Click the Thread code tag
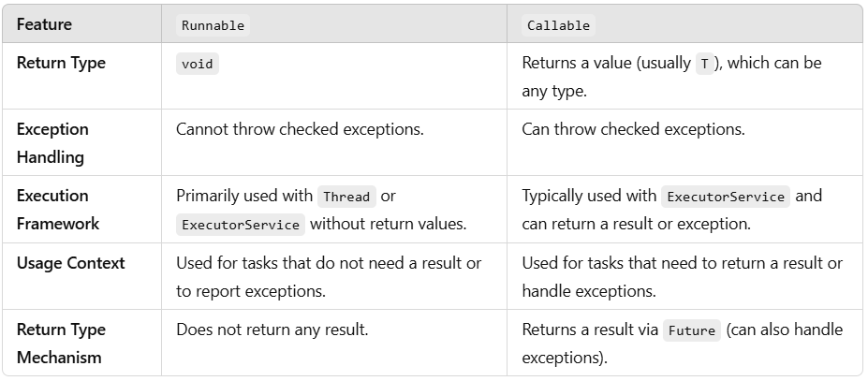Image resolution: width=868 pixels, height=381 pixels. [x=346, y=197]
